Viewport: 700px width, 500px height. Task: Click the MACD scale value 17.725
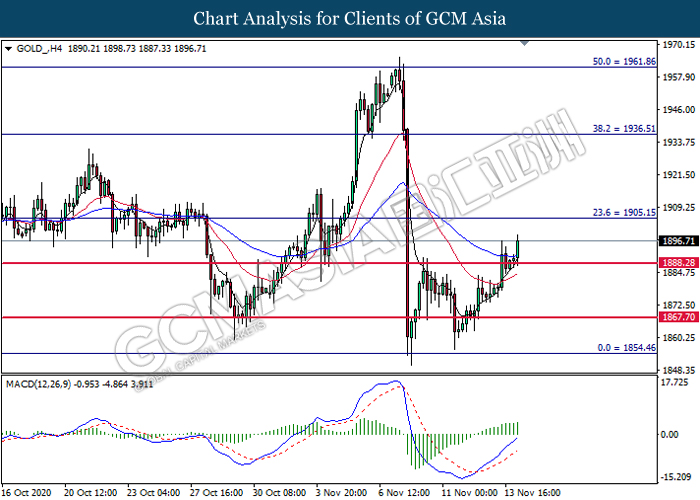pyautogui.click(x=675, y=383)
